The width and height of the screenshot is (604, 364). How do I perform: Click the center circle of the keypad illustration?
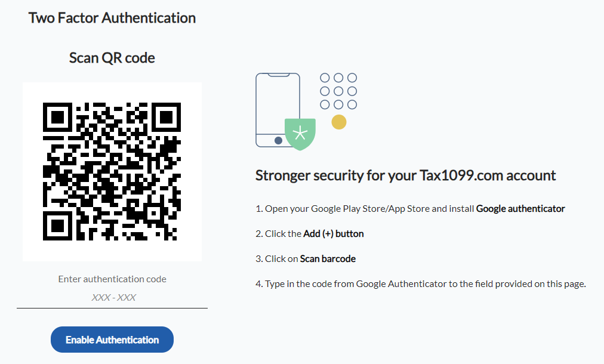pyautogui.click(x=338, y=91)
